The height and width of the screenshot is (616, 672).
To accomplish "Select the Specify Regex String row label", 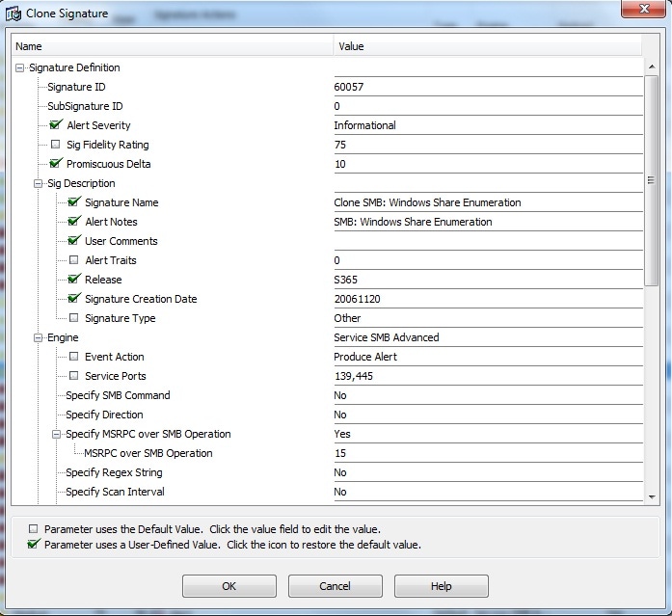I will tap(114, 472).
